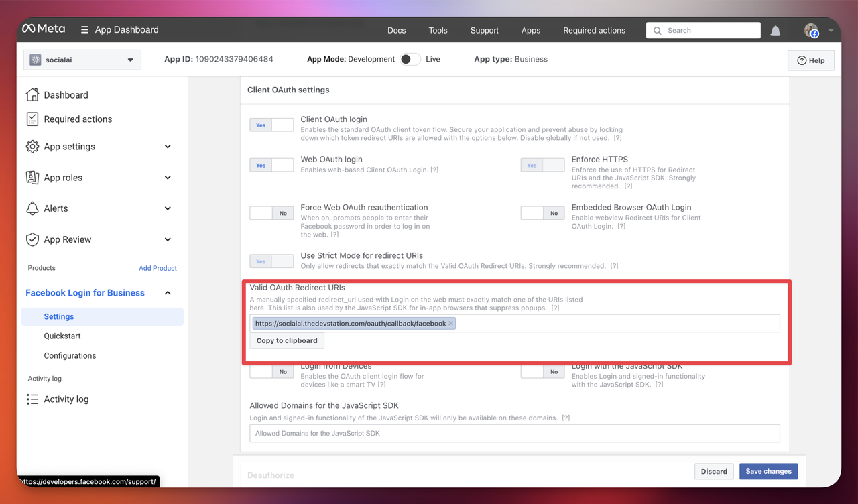Toggle Force Web OAuth reauthentication switch
The width and height of the screenshot is (858, 504).
point(271,213)
